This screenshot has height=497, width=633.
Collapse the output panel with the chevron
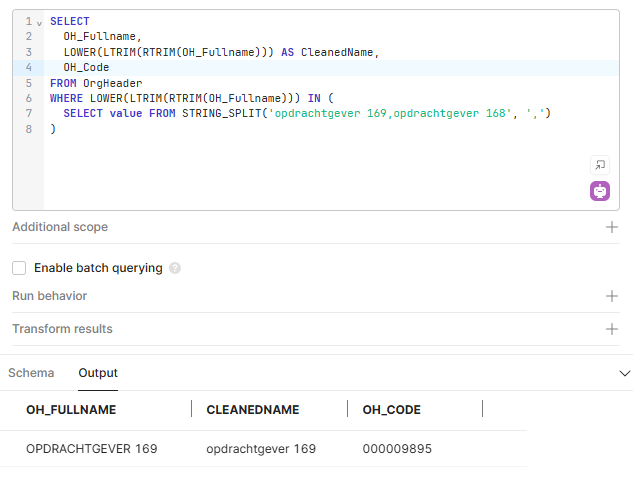625,373
